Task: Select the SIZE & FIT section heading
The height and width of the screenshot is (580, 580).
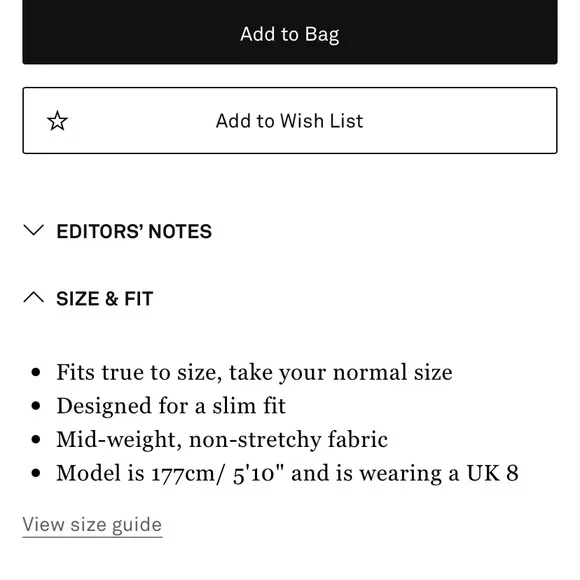Action: click(105, 299)
